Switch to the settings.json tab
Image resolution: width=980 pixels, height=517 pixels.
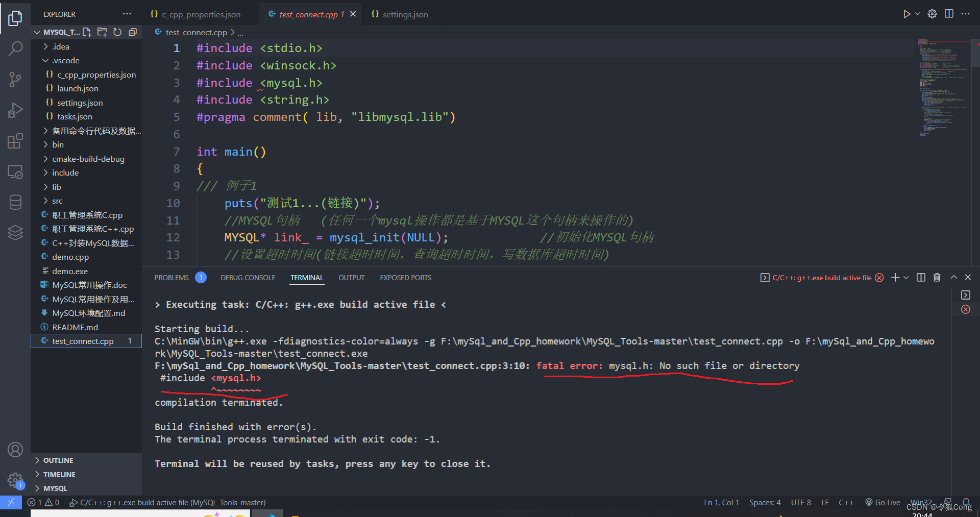coord(405,14)
